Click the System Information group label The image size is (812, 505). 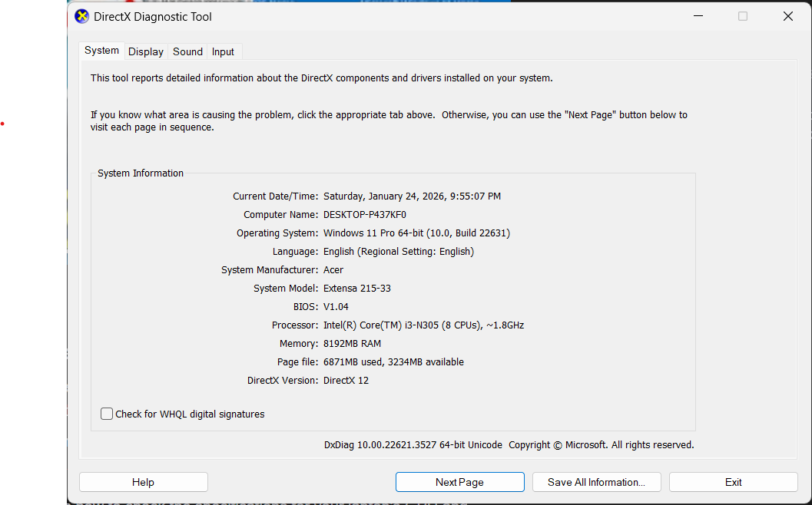[x=141, y=173]
